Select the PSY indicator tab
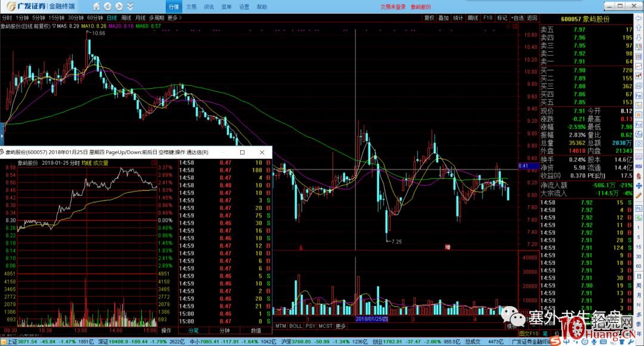The height and width of the screenshot is (346, 644). pyautogui.click(x=311, y=326)
